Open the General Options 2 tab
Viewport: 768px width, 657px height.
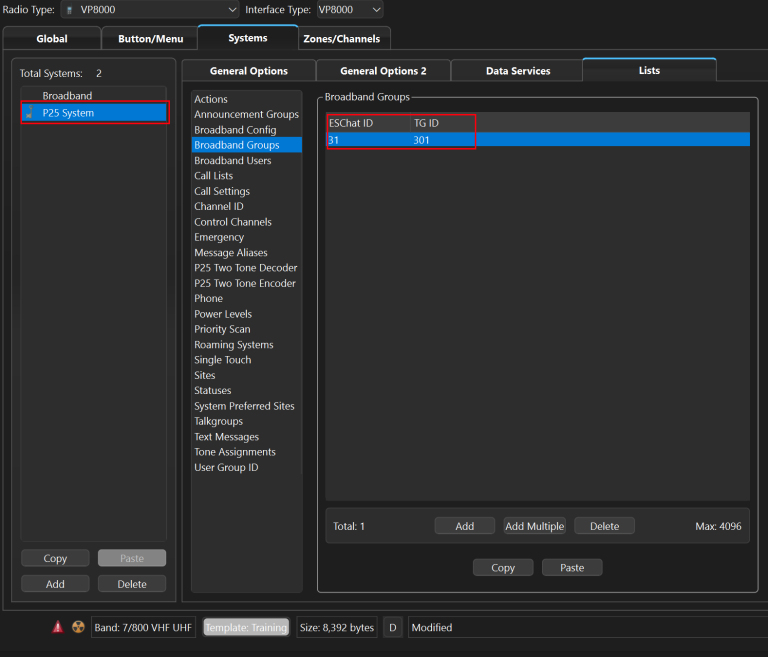383,71
